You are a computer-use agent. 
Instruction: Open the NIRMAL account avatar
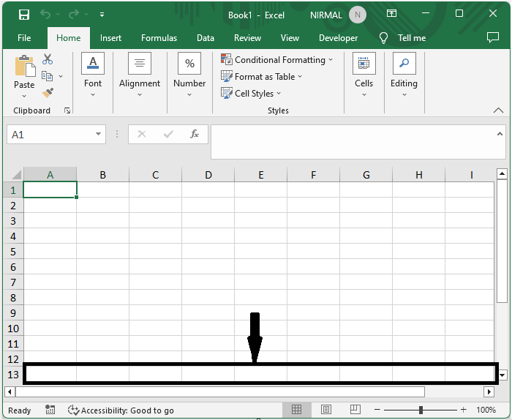[357, 15]
